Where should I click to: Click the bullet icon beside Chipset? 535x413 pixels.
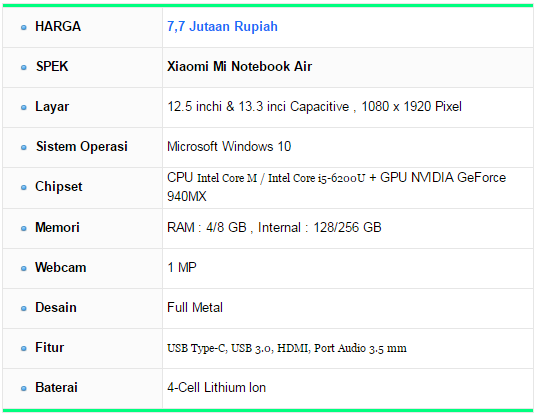pos(24,187)
